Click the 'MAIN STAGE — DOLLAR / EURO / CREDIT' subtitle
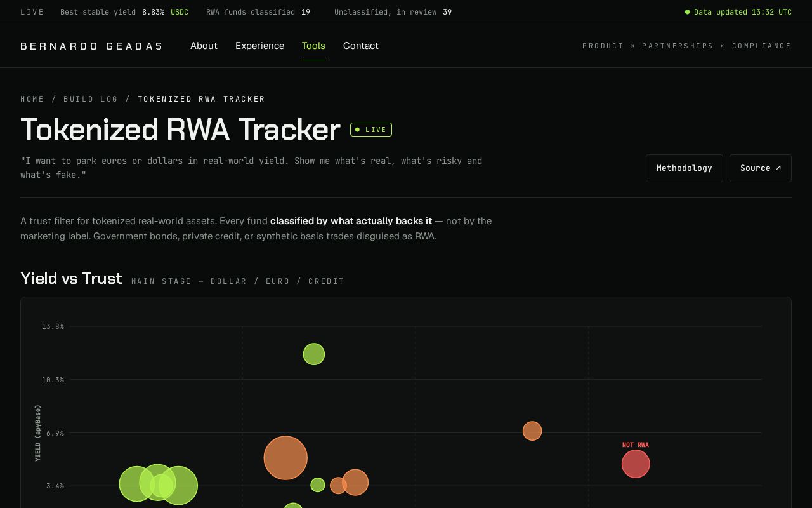Image resolution: width=812 pixels, height=508 pixels. tap(238, 281)
